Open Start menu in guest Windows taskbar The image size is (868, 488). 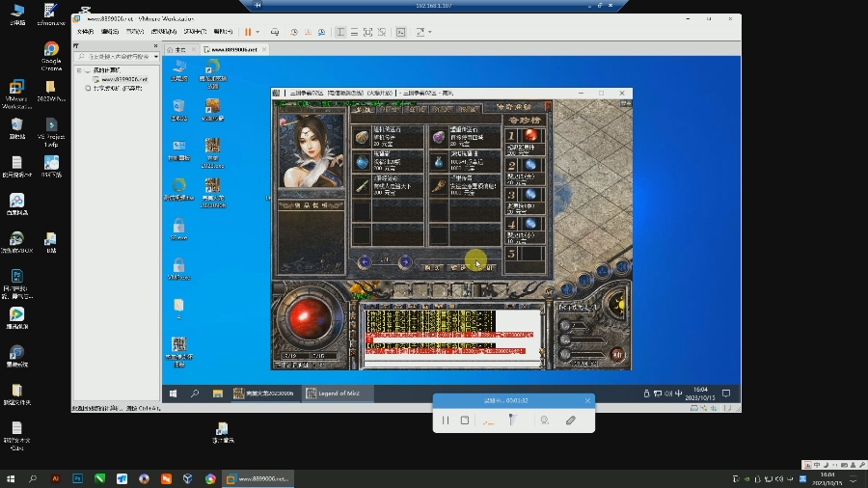pyautogui.click(x=174, y=393)
